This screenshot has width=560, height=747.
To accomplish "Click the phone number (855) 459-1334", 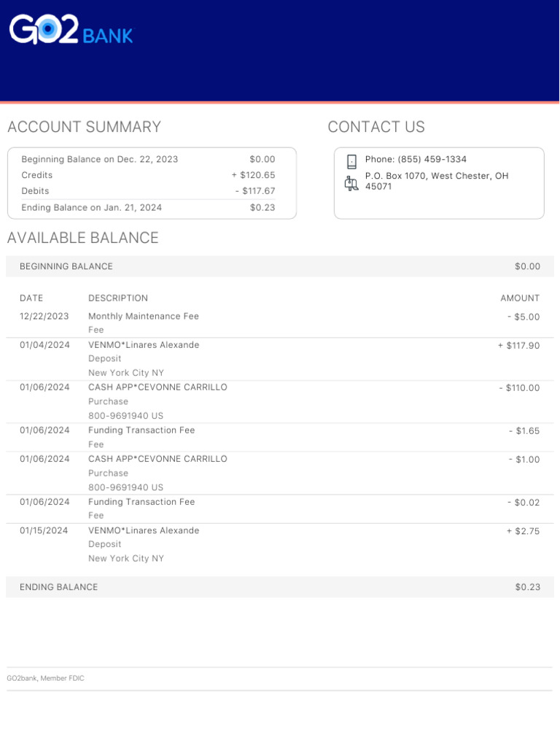I will [x=416, y=159].
